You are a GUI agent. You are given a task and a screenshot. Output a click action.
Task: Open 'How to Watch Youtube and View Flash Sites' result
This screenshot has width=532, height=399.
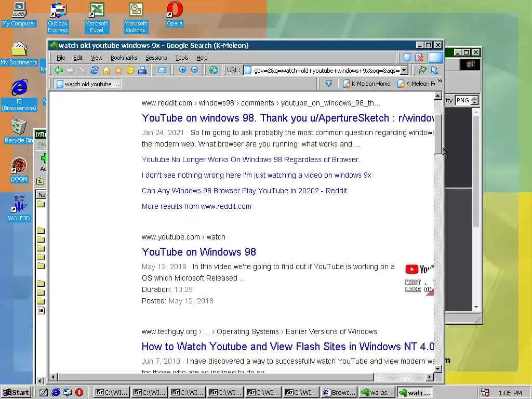click(x=288, y=347)
